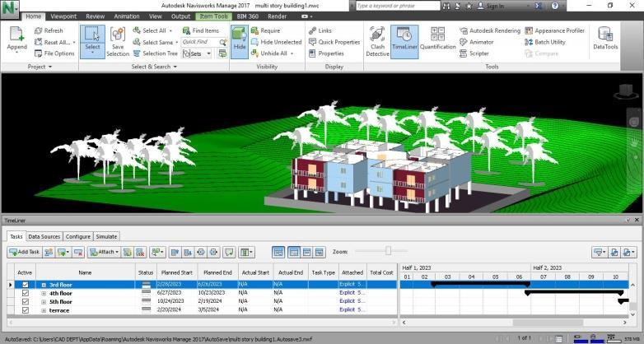Open the Animator tool

[x=477, y=42]
